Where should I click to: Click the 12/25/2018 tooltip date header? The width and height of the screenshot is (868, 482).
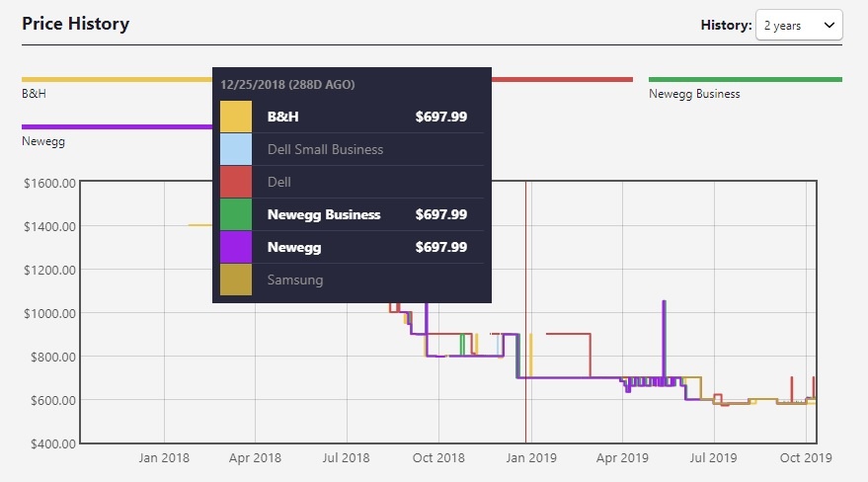point(288,85)
